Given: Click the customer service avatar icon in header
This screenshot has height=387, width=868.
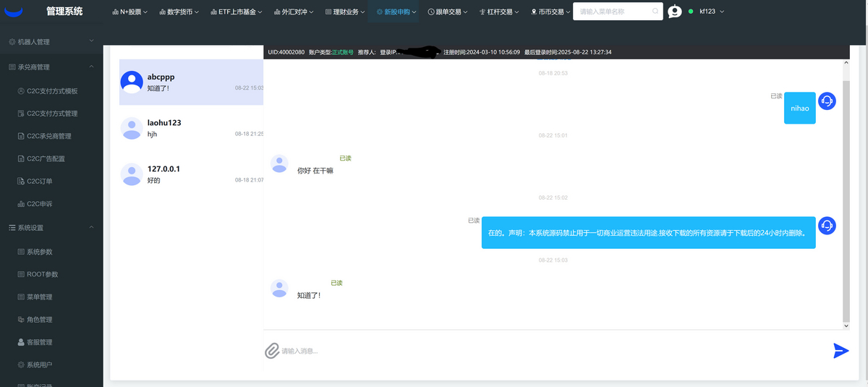Looking at the screenshot, I should [675, 12].
